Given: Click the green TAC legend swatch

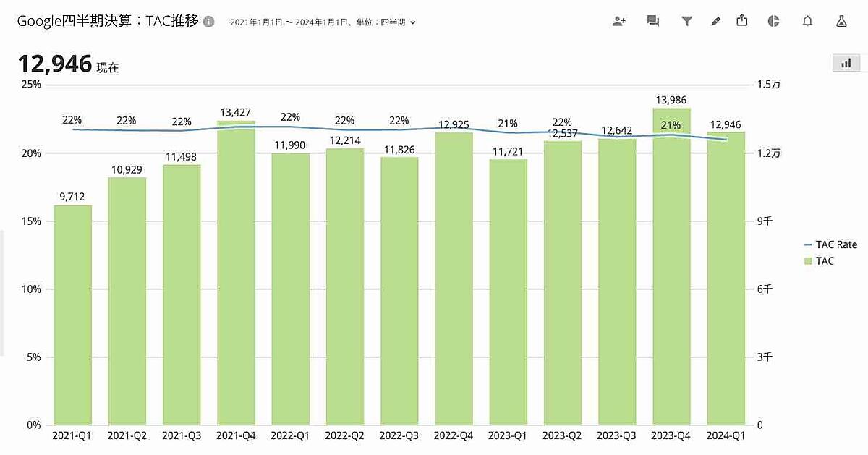Looking at the screenshot, I should [808, 260].
